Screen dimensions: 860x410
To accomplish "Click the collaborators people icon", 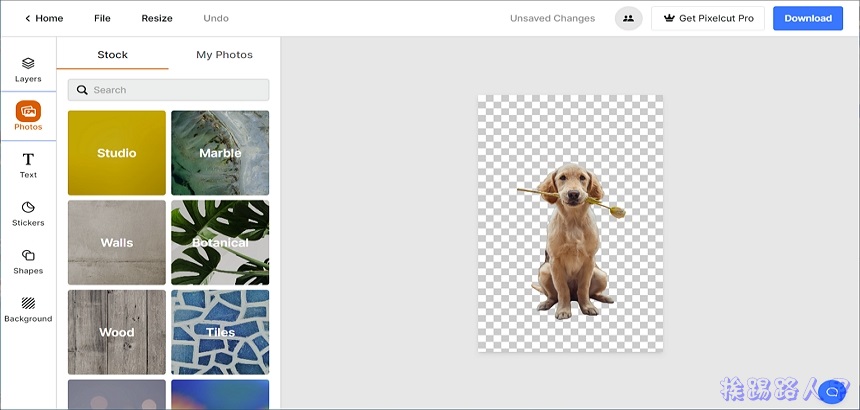I will 629,18.
